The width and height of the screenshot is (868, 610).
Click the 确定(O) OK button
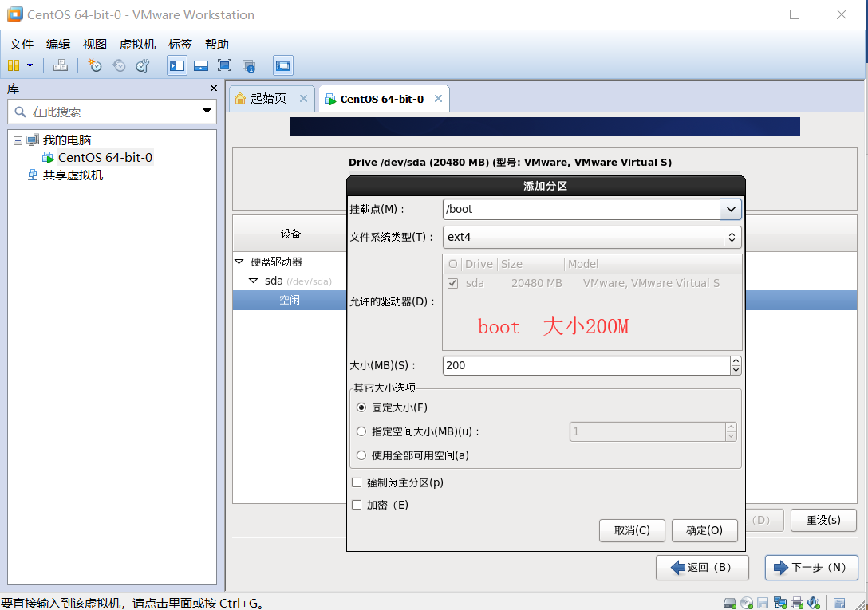click(704, 531)
